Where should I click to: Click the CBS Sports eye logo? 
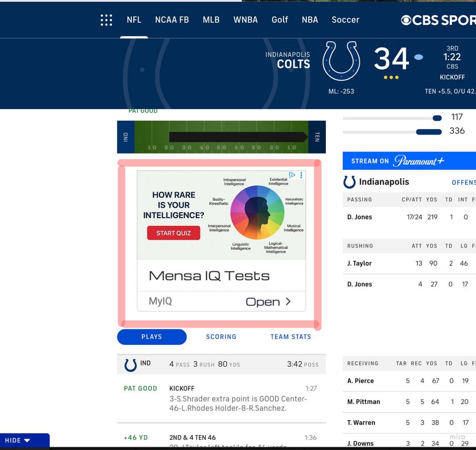click(x=406, y=20)
